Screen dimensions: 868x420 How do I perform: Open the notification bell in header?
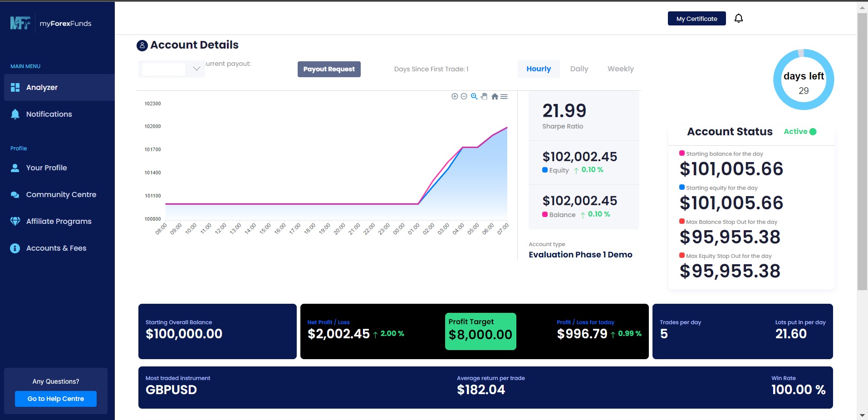tap(739, 19)
